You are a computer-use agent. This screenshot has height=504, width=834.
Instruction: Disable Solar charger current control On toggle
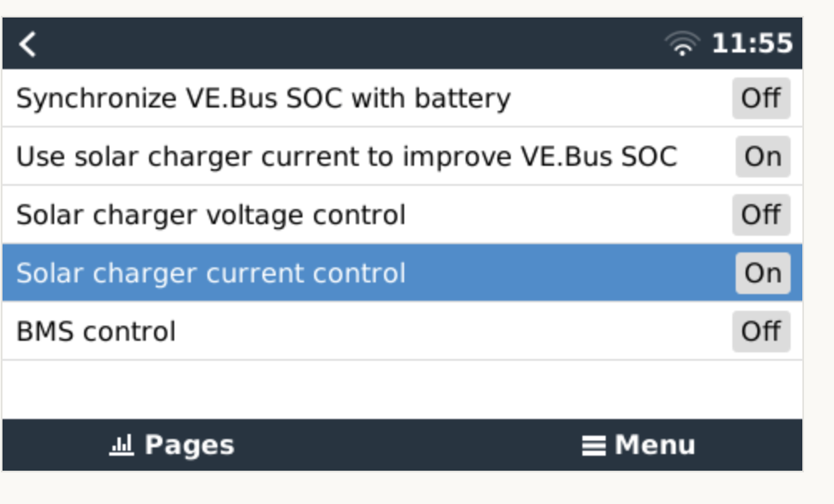[x=762, y=273]
